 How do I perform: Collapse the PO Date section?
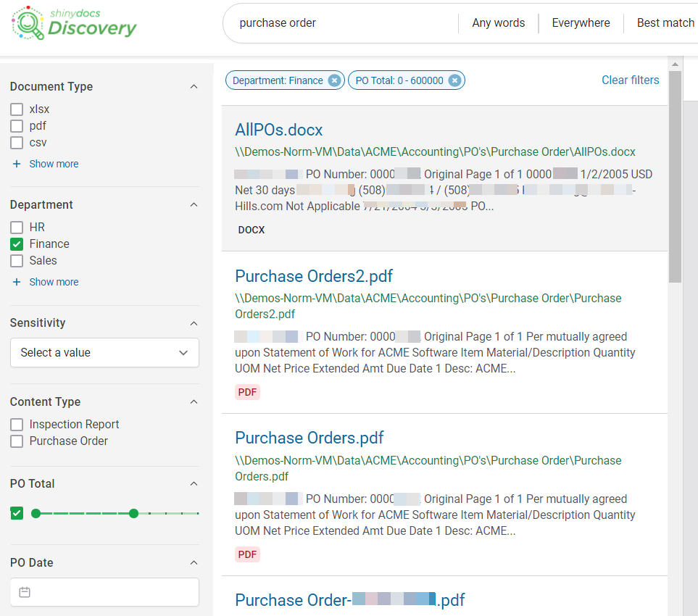[194, 562]
